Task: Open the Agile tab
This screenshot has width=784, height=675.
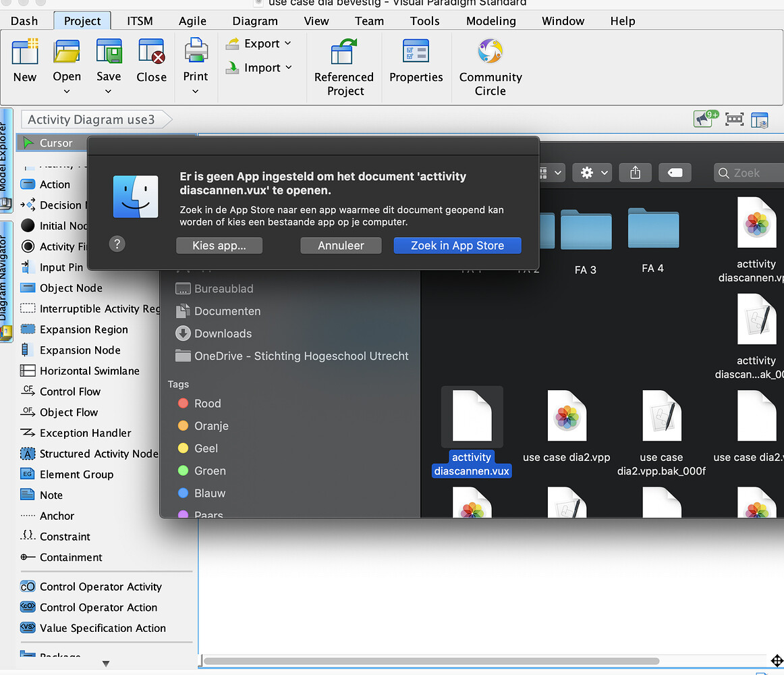Action: click(192, 21)
